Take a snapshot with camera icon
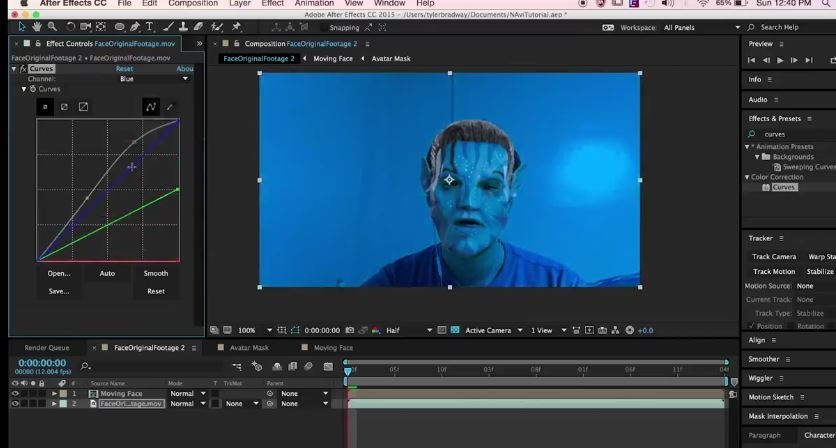 pyautogui.click(x=349, y=330)
